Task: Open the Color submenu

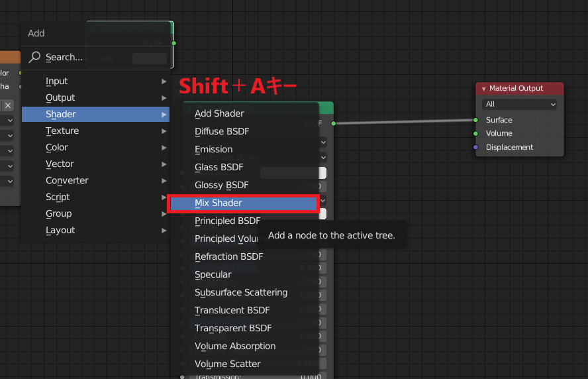Action: point(95,147)
